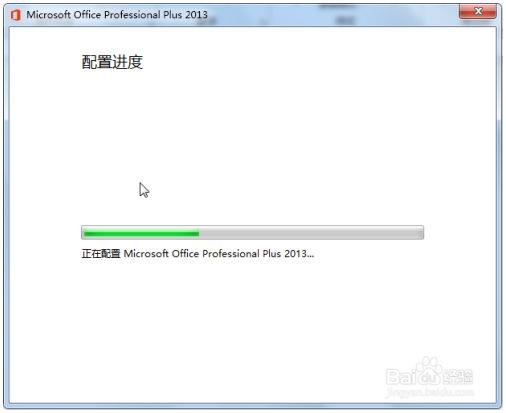The width and height of the screenshot is (506, 413).
Task: Click the 经验 characters in Baidu watermark
Action: click(460, 377)
